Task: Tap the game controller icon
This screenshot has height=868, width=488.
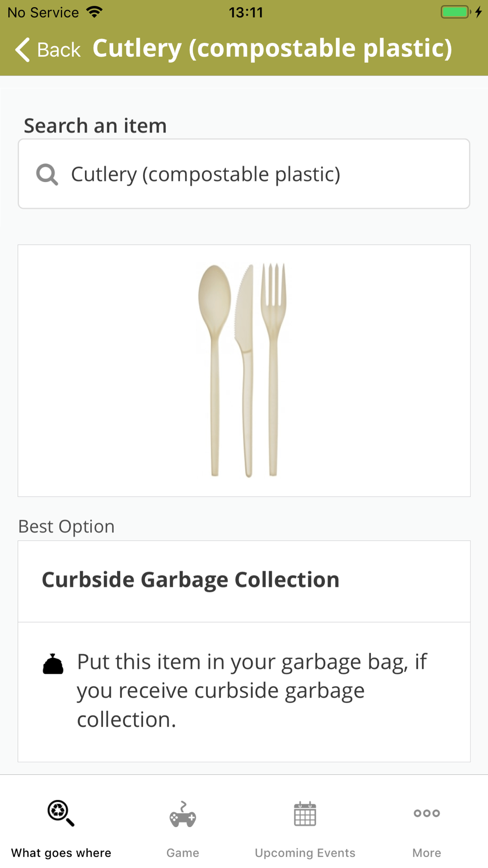Action: 183,814
